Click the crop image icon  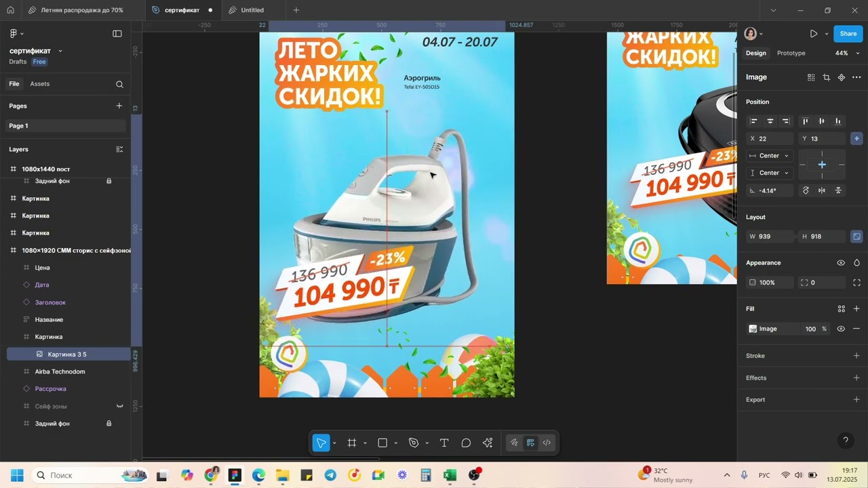tap(826, 77)
